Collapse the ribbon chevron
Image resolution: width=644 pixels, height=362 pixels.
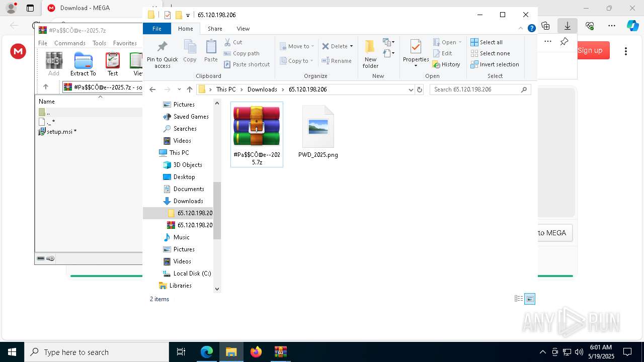point(521,29)
